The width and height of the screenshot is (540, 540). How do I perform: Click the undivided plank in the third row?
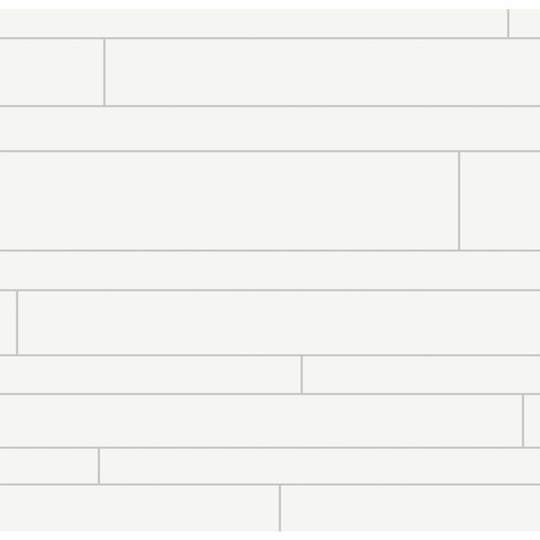pyautogui.click(x=270, y=129)
